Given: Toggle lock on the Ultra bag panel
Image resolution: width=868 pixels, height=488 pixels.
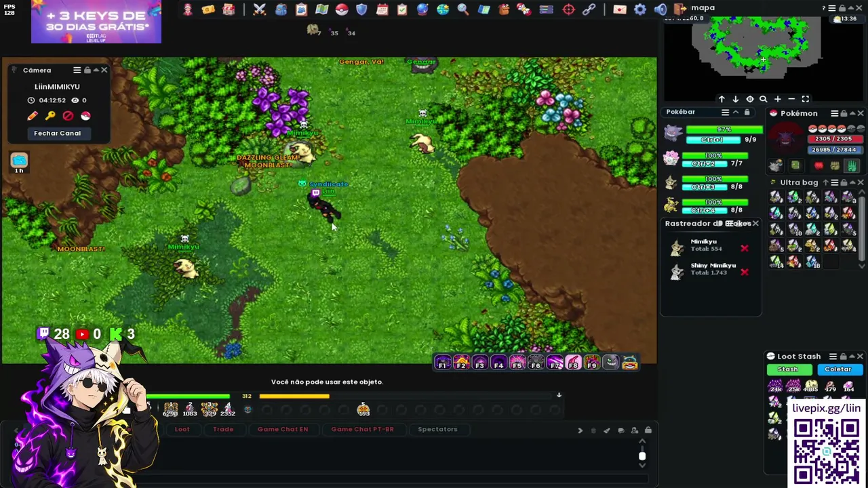Looking at the screenshot, I should 844,182.
